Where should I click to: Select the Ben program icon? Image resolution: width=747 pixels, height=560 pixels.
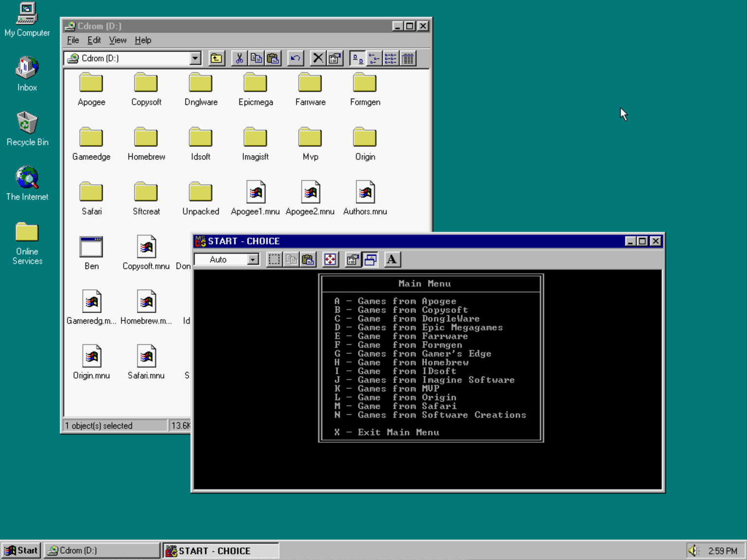(x=91, y=253)
